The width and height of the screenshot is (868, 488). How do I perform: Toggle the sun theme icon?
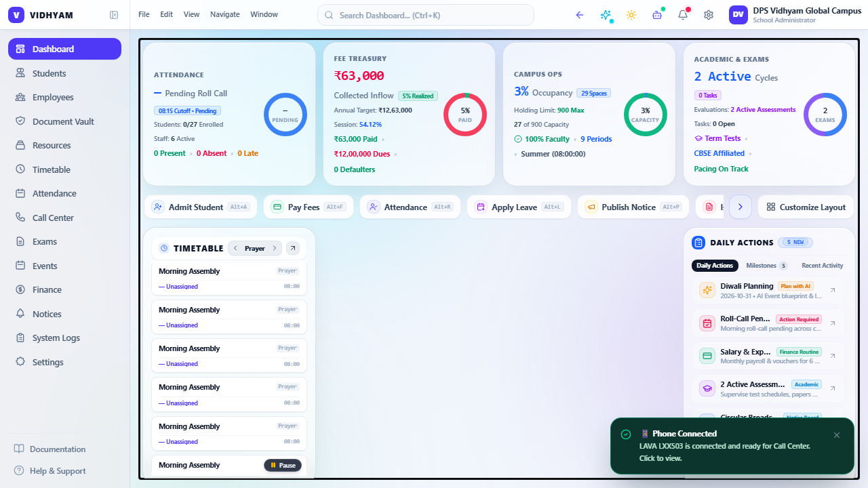[631, 15]
